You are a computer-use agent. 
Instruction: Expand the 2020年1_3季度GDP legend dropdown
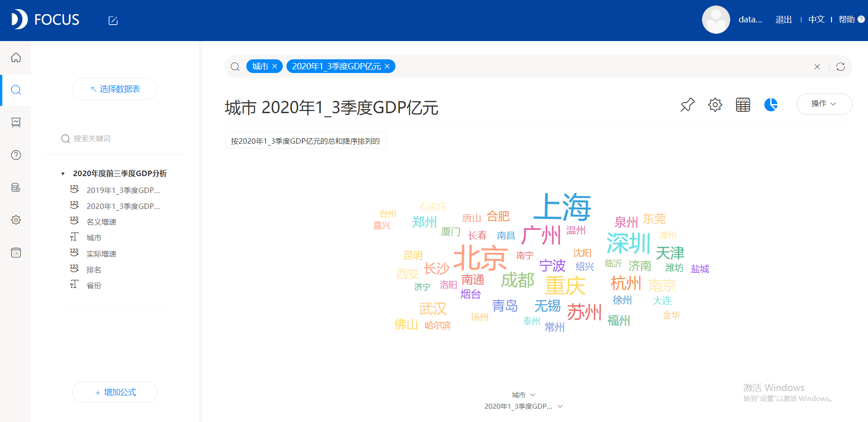tap(523, 406)
